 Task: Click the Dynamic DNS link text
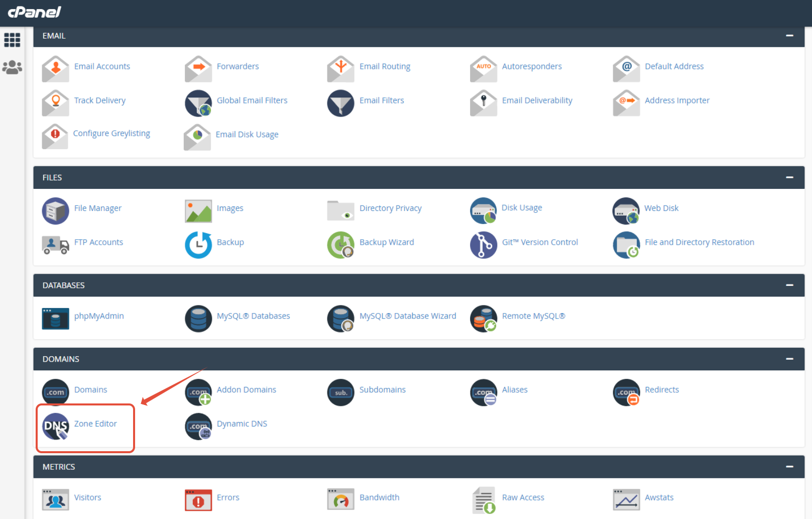pyautogui.click(x=242, y=424)
